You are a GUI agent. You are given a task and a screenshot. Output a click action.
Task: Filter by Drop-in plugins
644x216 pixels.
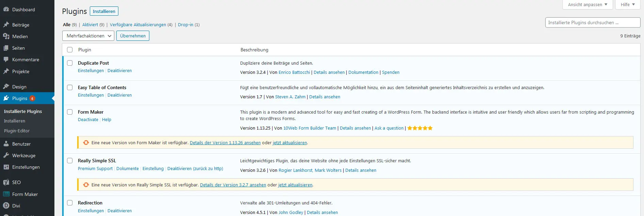coord(185,25)
